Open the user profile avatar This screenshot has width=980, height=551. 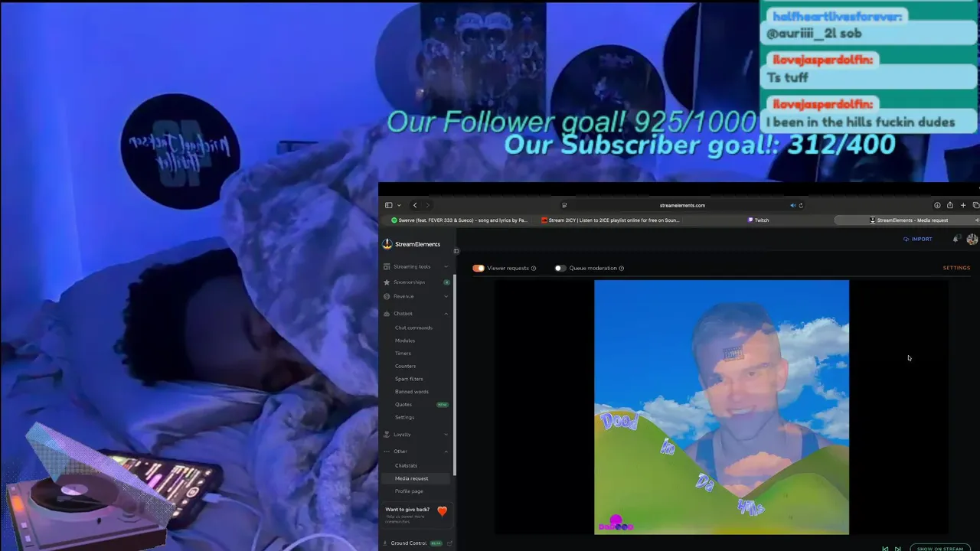tap(972, 240)
